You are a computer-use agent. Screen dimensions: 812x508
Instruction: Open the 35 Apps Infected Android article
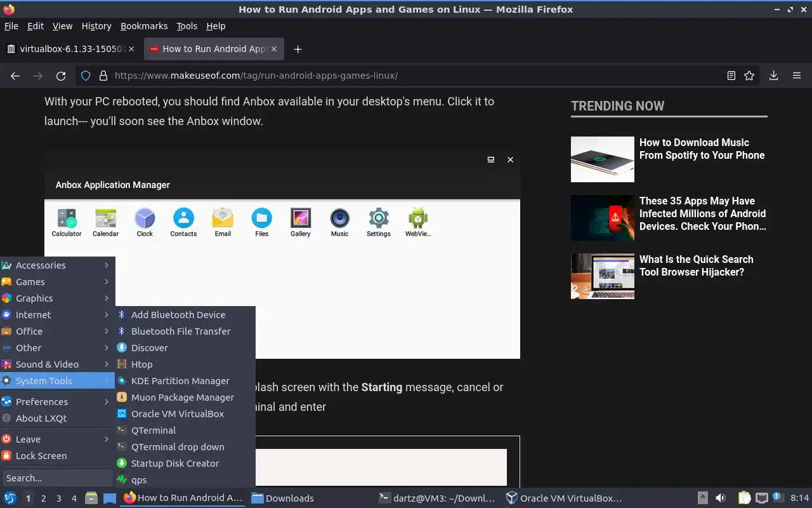point(703,213)
